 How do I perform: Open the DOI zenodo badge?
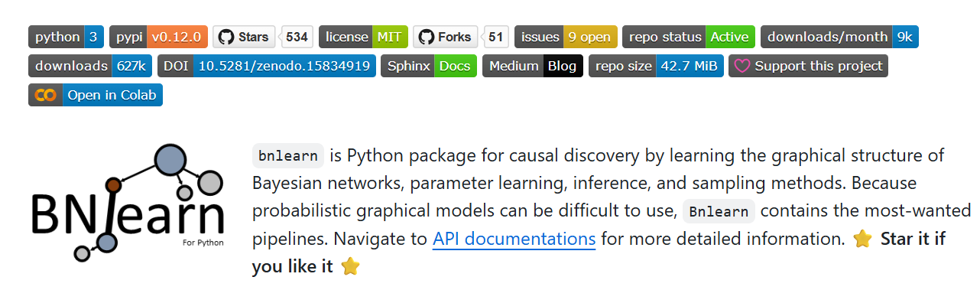click(x=266, y=66)
